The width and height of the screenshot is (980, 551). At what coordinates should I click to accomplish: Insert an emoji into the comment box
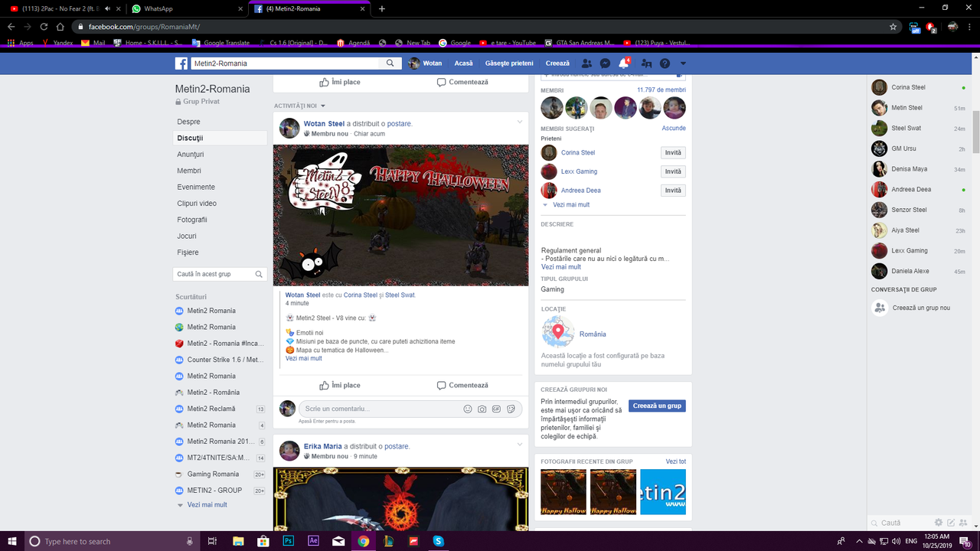coord(467,409)
